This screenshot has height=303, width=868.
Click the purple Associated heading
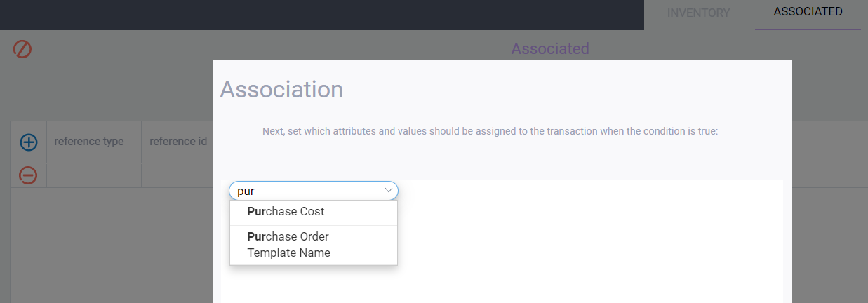[x=550, y=48]
